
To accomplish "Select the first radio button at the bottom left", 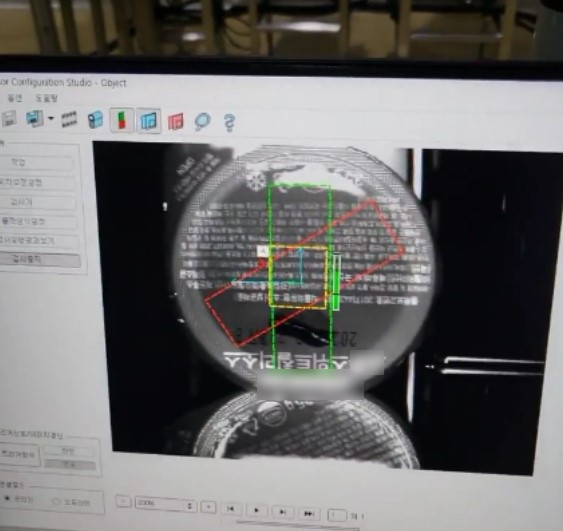I will [7, 499].
